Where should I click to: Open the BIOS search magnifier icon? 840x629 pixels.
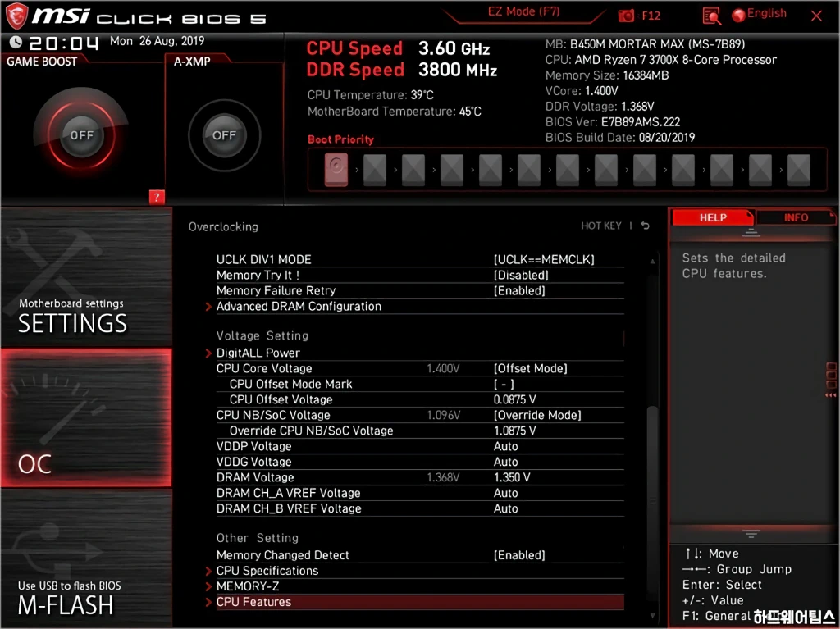point(711,16)
